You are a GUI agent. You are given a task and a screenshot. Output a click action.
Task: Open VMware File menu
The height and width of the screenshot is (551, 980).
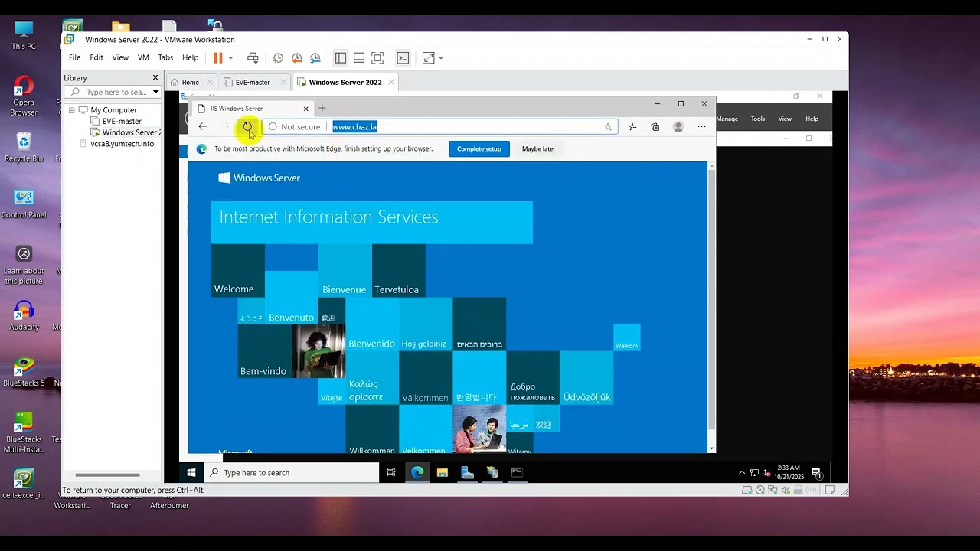tap(74, 57)
